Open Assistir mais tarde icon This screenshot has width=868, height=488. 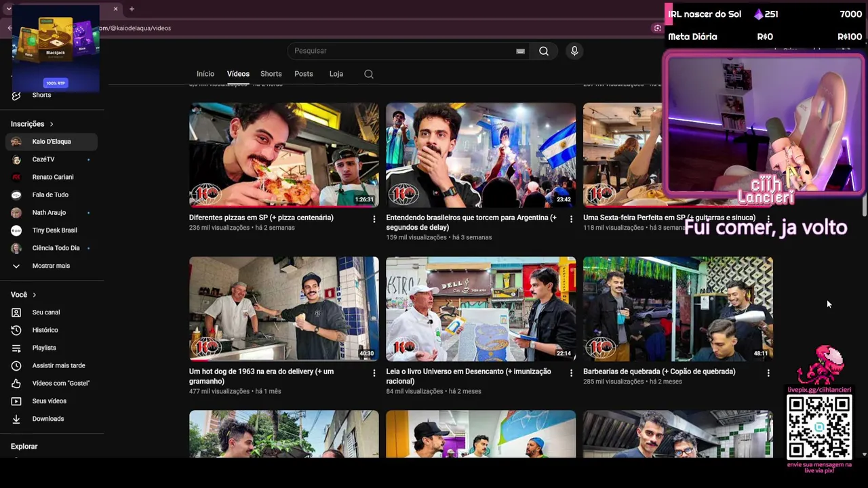click(x=16, y=365)
